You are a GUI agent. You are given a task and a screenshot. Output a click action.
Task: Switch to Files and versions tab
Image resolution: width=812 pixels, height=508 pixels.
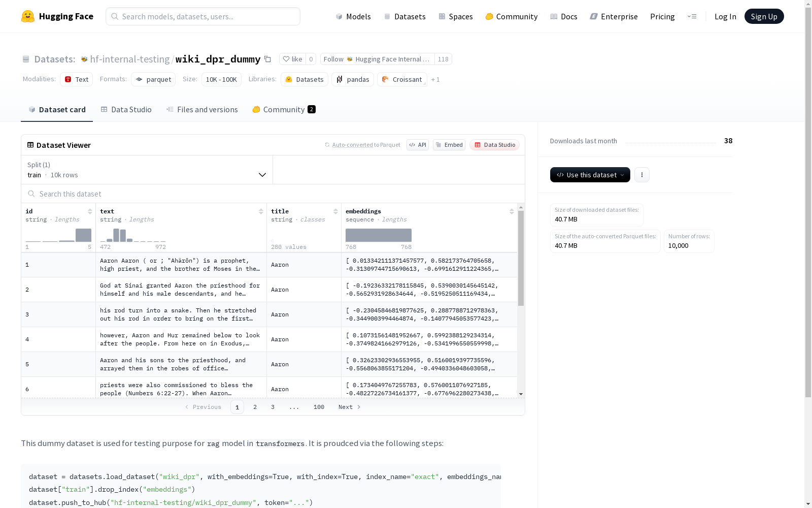(202, 109)
